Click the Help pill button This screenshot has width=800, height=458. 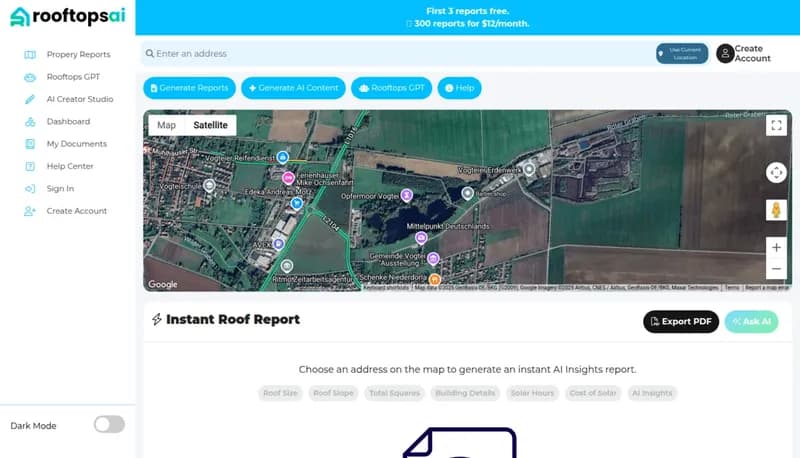[x=459, y=88]
